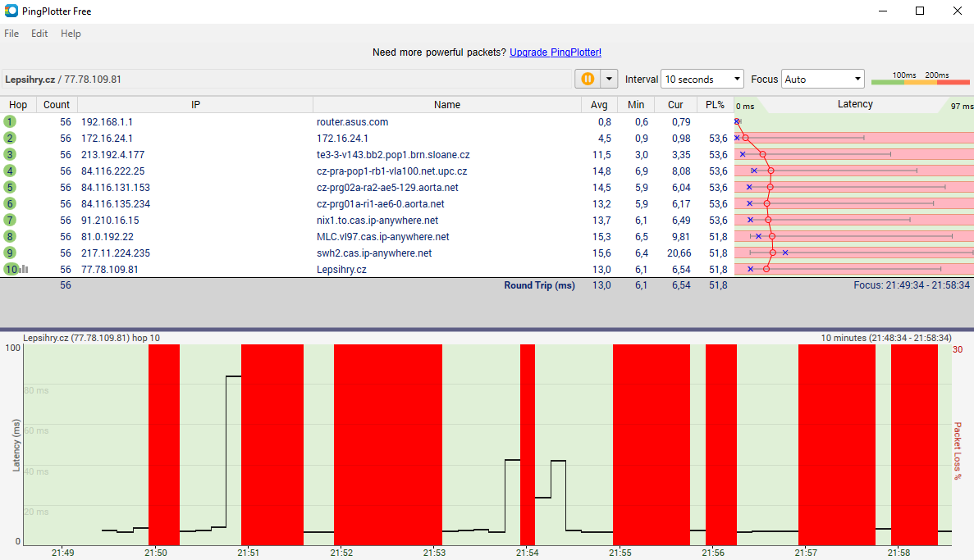The height and width of the screenshot is (560, 974).
Task: Pause the trace with the orange button
Action: click(588, 79)
